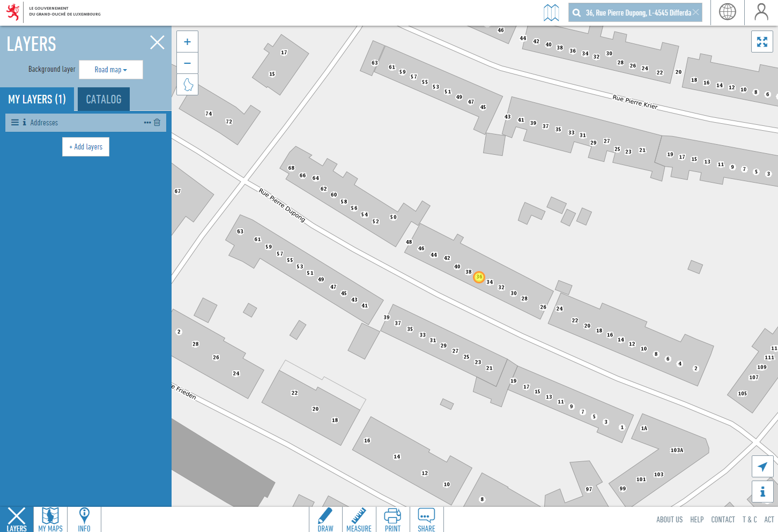Click the Add layers button
The width and height of the screenshot is (778, 532).
tap(86, 147)
